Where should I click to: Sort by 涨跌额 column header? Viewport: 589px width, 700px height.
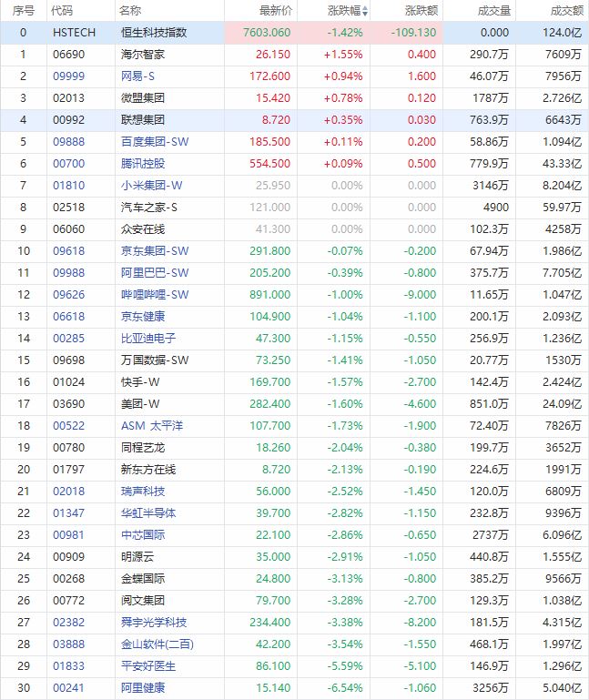coord(421,11)
